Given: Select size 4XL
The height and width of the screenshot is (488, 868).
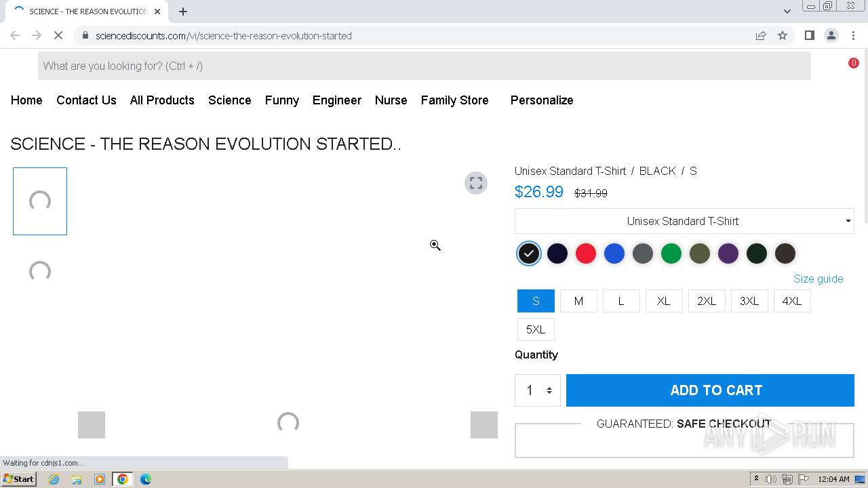Looking at the screenshot, I should (x=792, y=301).
